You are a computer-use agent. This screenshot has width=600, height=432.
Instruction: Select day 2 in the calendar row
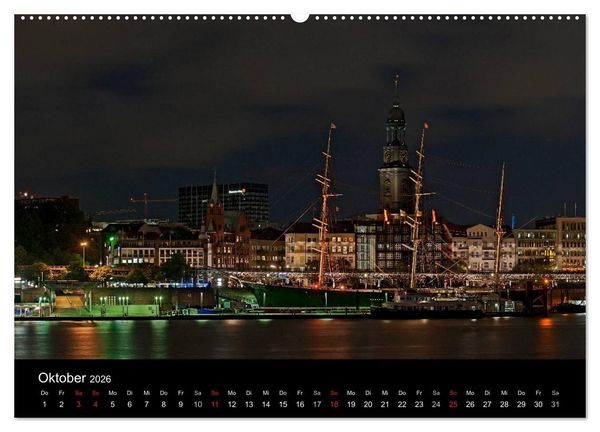coord(61,404)
